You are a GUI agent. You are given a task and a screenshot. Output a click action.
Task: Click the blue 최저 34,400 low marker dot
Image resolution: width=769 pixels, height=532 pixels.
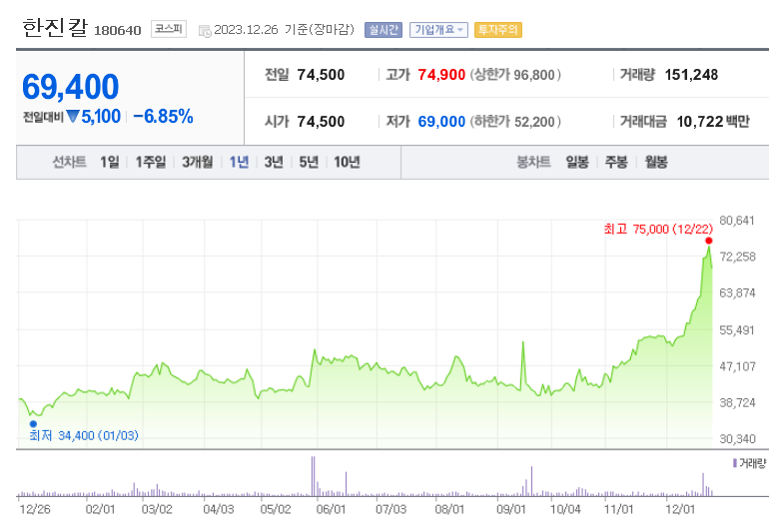33,423
